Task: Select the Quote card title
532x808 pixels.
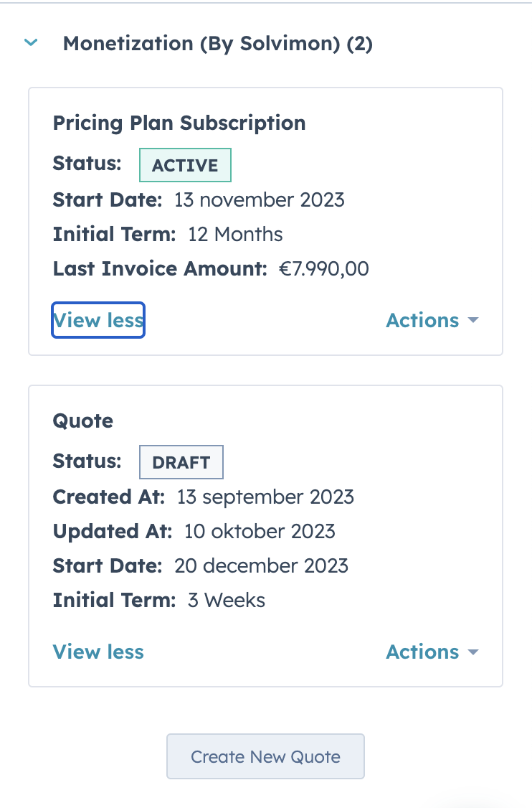Action: [83, 421]
